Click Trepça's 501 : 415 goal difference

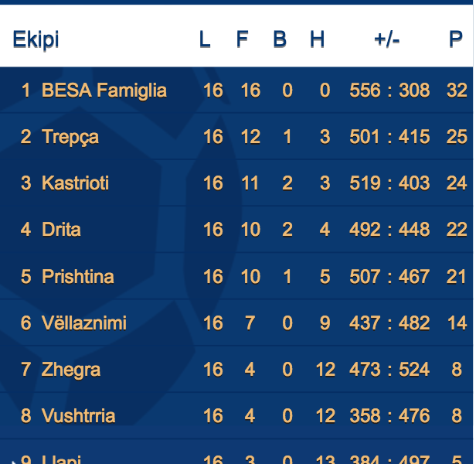pyautogui.click(x=389, y=137)
